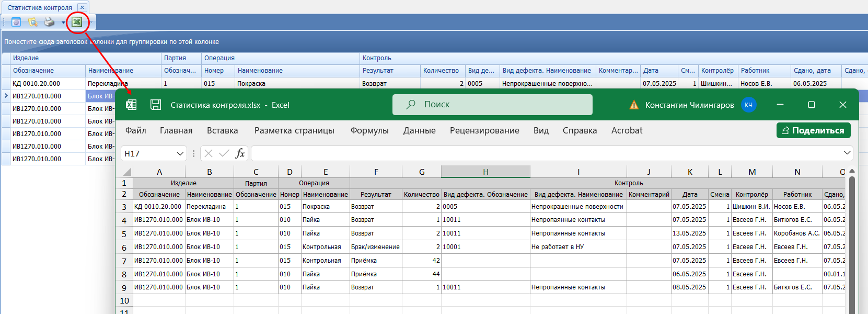Open the print preview magnifier icon

(x=33, y=22)
